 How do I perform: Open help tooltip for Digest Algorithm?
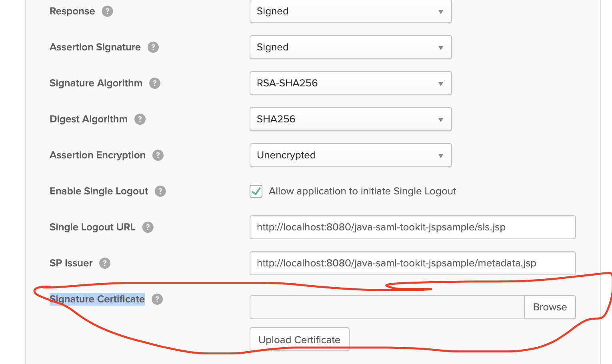click(140, 119)
